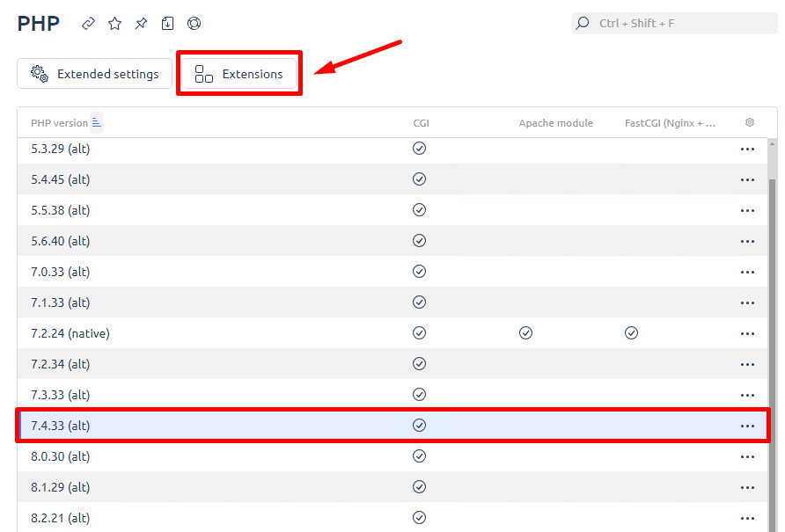The width and height of the screenshot is (785, 532).
Task: Click the PHP version column header
Action: (x=59, y=123)
